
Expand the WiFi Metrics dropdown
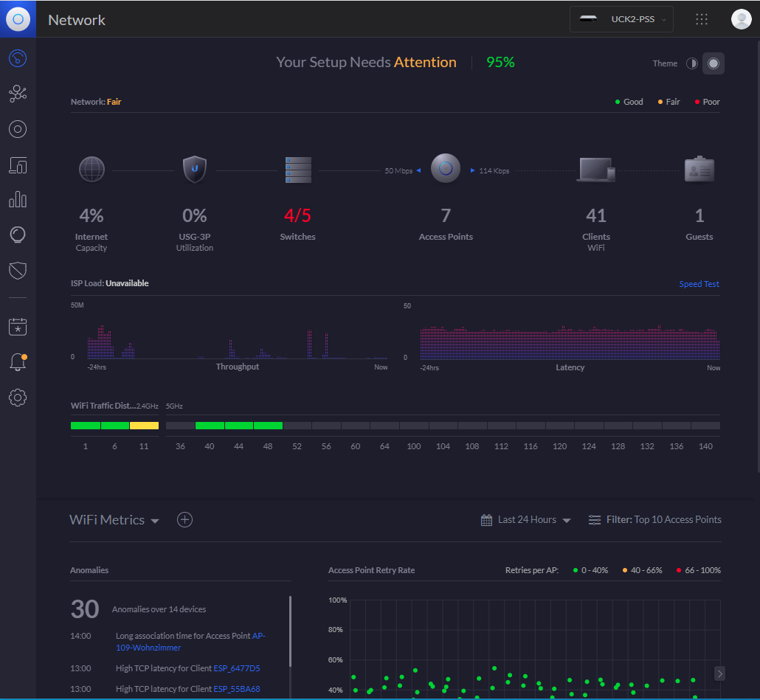pyautogui.click(x=114, y=520)
